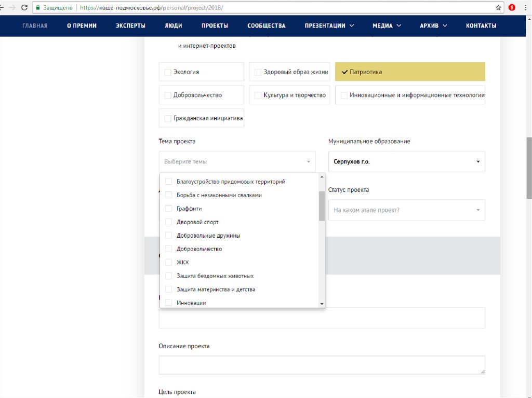Collapse the Тема проекта dropdown
This screenshot has width=532, height=398.
pos(237,161)
